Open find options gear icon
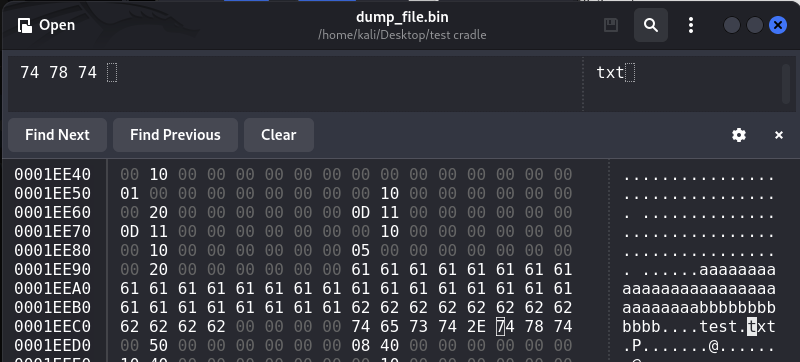The height and width of the screenshot is (362, 800). pyautogui.click(x=739, y=135)
